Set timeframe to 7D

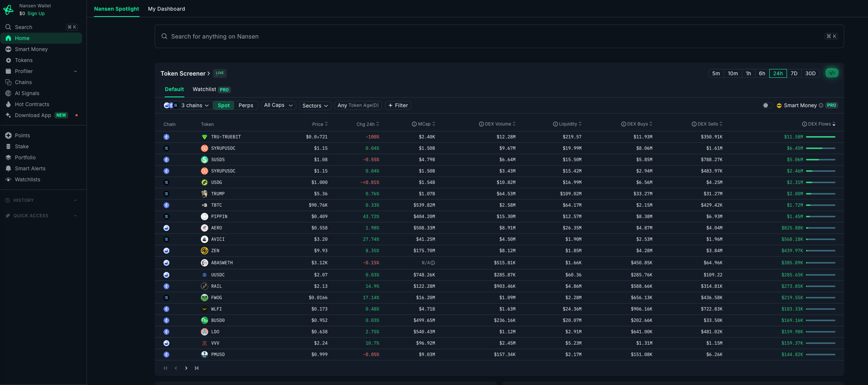pos(794,73)
